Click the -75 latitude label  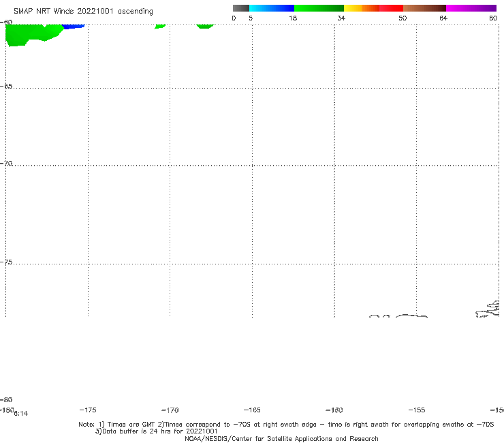(6, 262)
